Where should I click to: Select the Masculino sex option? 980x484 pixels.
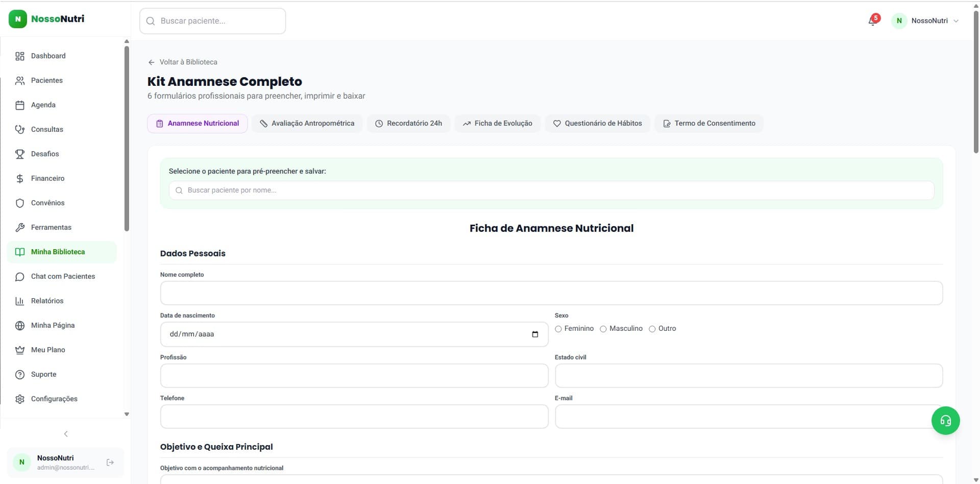(x=603, y=329)
